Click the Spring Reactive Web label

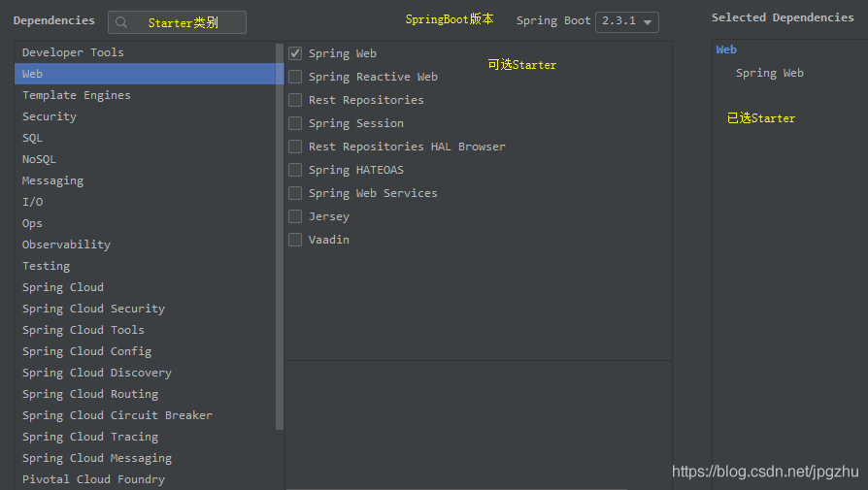tap(373, 77)
